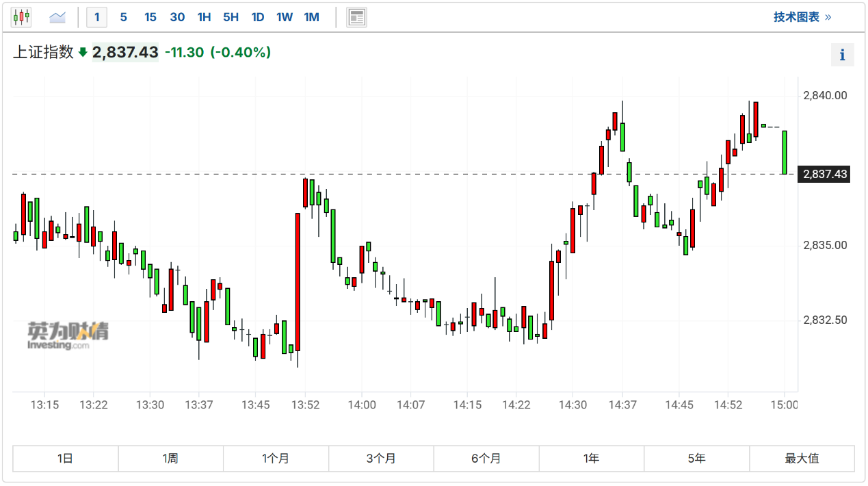Click the Investing.com watermark logo
Image resolution: width=868 pixels, height=486 pixels.
pos(68,335)
